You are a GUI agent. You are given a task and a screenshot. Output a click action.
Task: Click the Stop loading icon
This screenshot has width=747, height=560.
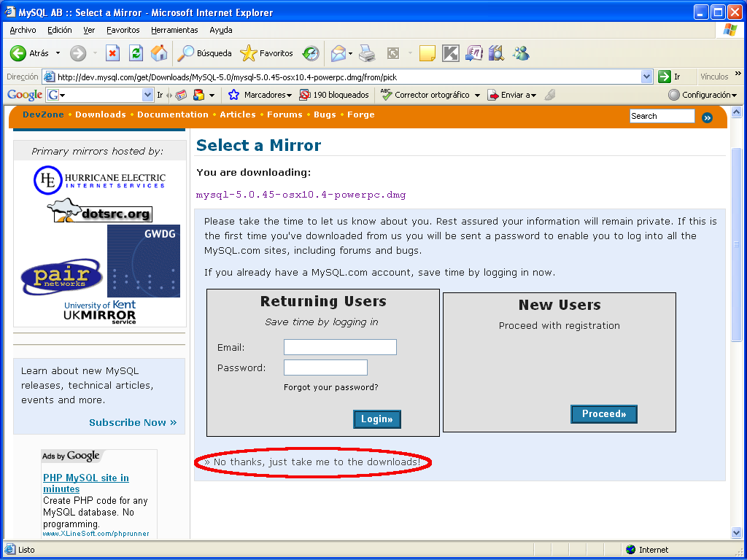point(112,53)
